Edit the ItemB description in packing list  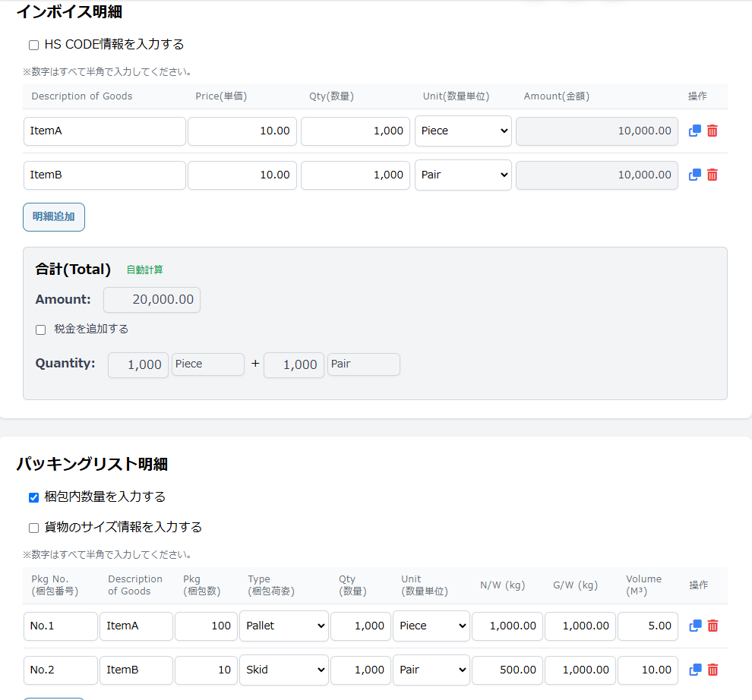pyautogui.click(x=136, y=670)
